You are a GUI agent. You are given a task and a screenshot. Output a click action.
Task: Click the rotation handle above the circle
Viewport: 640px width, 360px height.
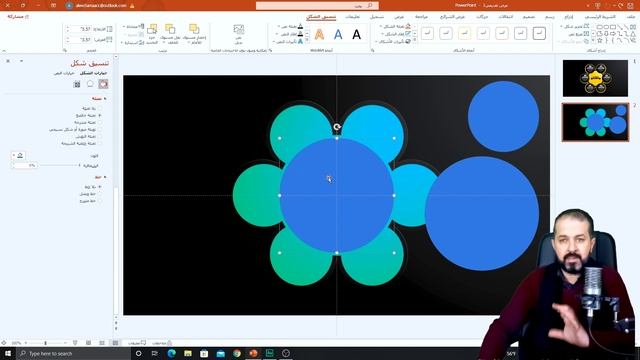337,127
